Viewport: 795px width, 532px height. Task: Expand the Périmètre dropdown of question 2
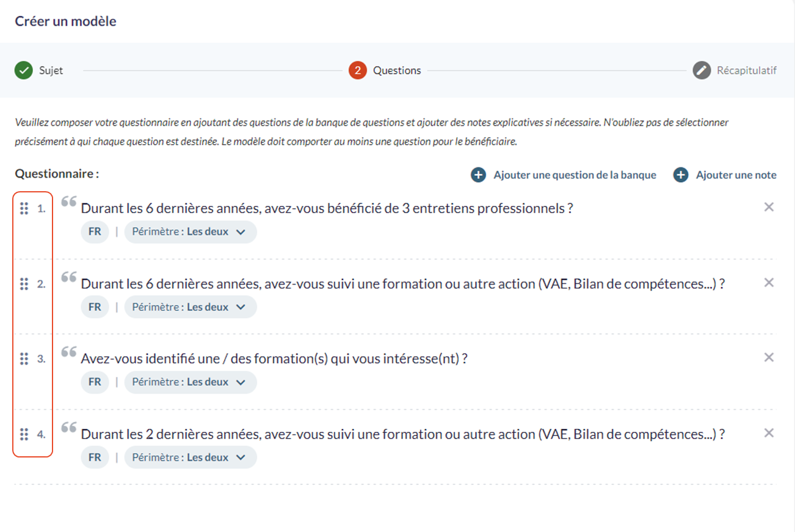(191, 307)
